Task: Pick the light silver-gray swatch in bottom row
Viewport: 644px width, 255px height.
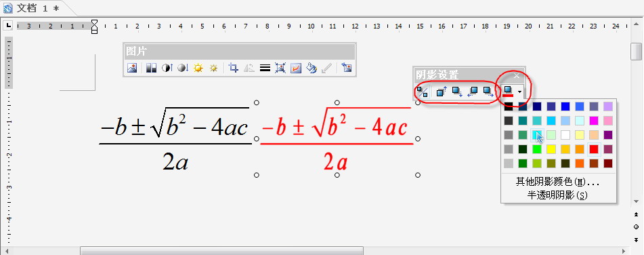Action: click(509, 163)
